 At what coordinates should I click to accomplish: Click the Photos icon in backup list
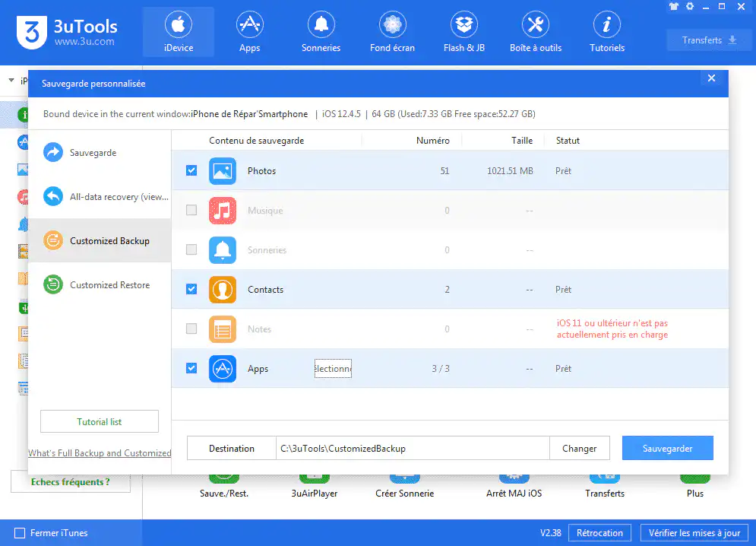pyautogui.click(x=223, y=171)
